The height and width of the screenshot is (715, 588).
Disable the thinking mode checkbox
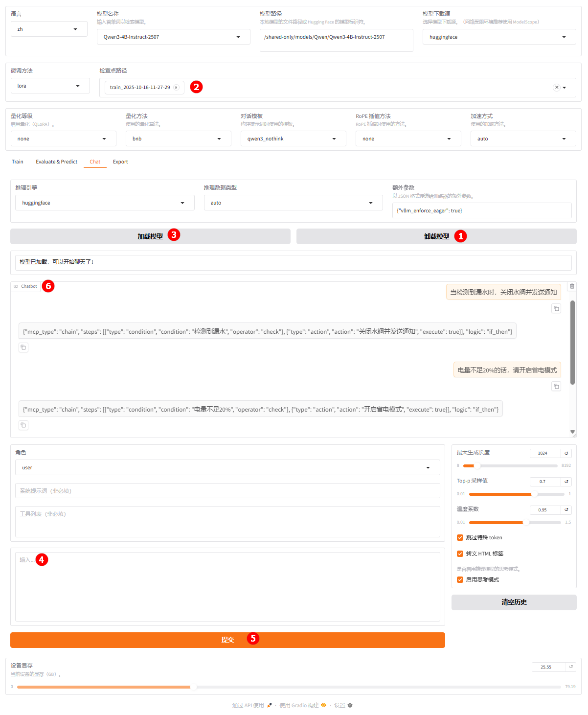tap(460, 580)
